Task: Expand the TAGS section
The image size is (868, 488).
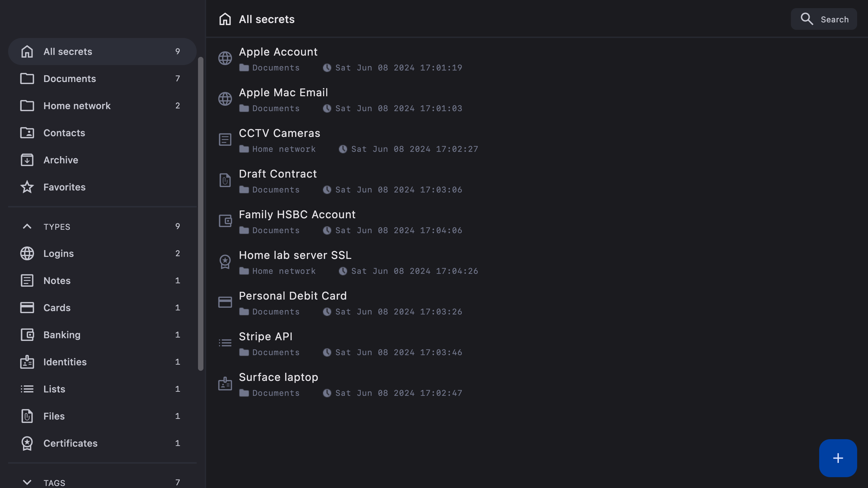Action: [x=27, y=482]
